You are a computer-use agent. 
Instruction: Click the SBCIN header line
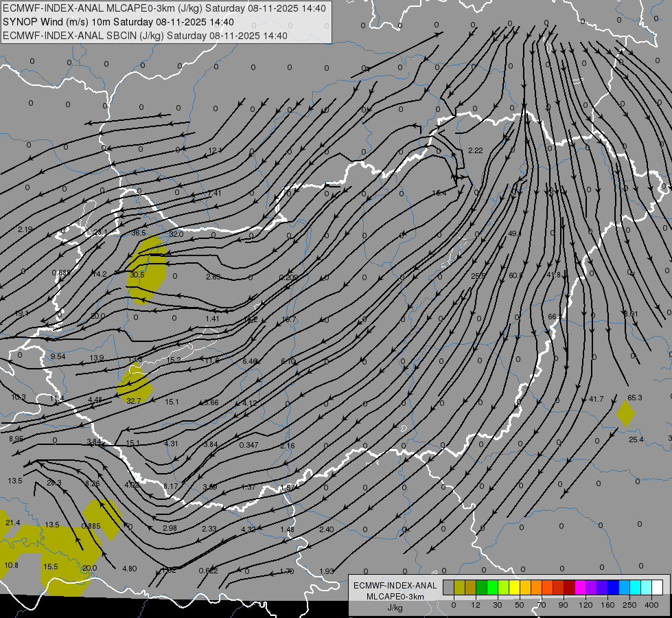point(145,36)
